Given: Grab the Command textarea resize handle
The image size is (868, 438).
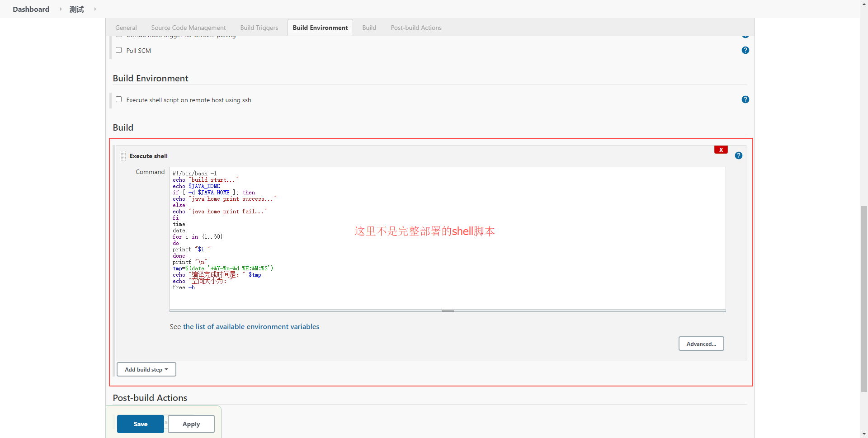Looking at the screenshot, I should pyautogui.click(x=448, y=311).
